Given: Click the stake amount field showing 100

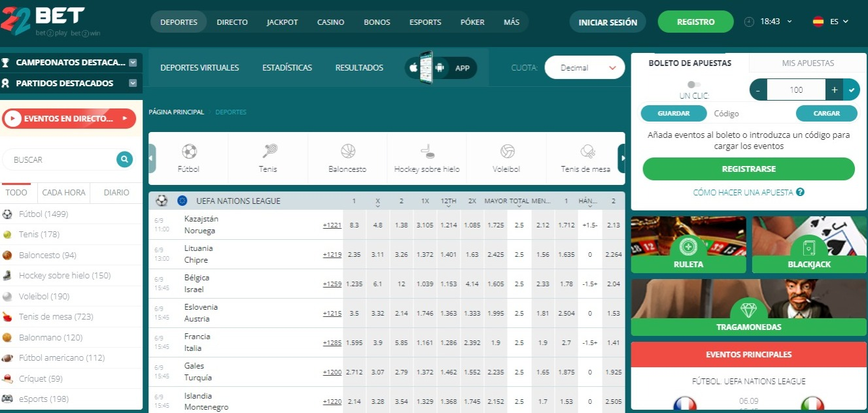Looking at the screenshot, I should click(x=796, y=90).
